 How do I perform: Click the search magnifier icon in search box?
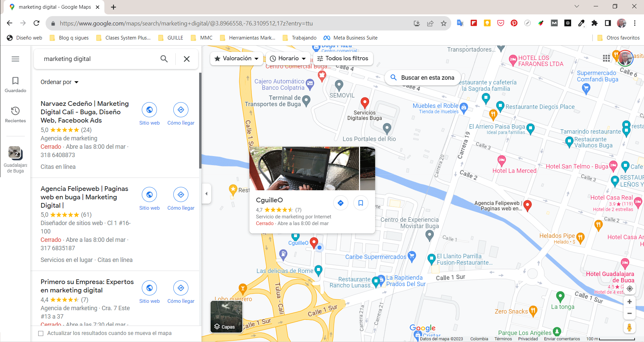[164, 59]
